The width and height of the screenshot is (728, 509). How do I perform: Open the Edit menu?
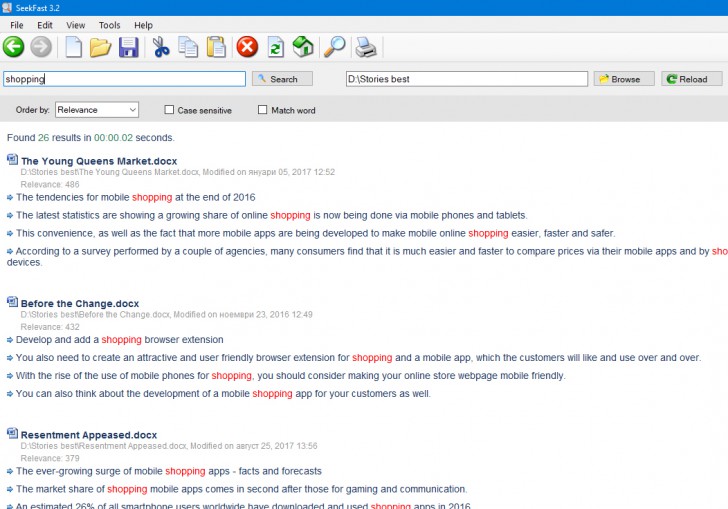point(45,25)
